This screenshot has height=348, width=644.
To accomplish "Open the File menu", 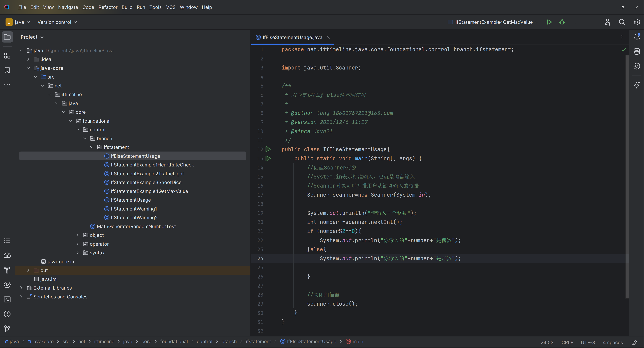I will point(22,7).
